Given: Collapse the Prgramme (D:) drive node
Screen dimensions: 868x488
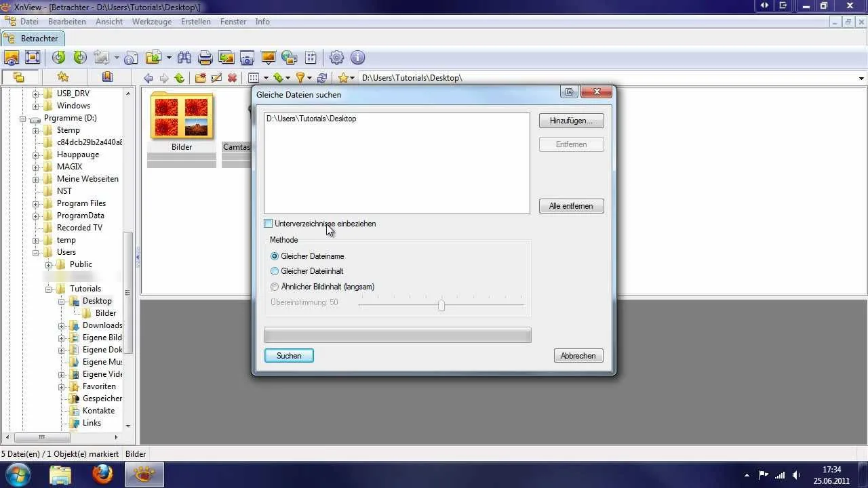Looking at the screenshot, I should [22, 118].
